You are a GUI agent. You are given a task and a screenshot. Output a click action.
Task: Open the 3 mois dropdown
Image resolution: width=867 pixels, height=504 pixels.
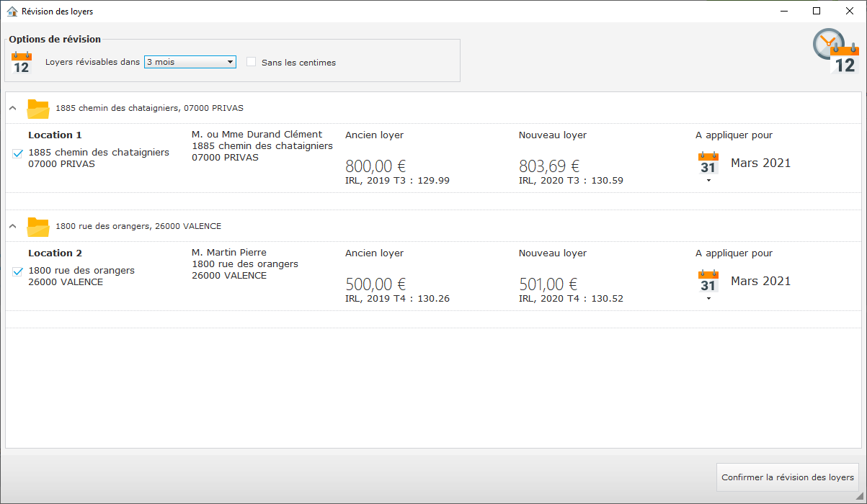190,62
